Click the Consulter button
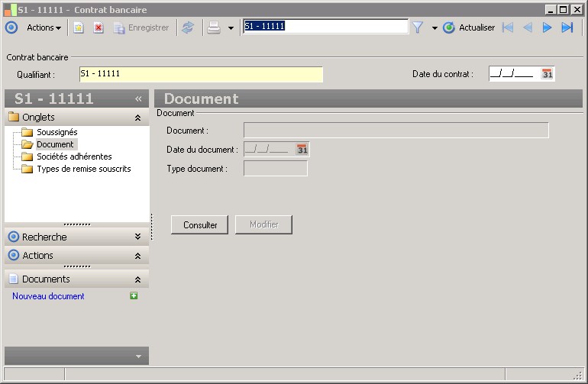Screen dimensions: 588x384 click(x=200, y=225)
